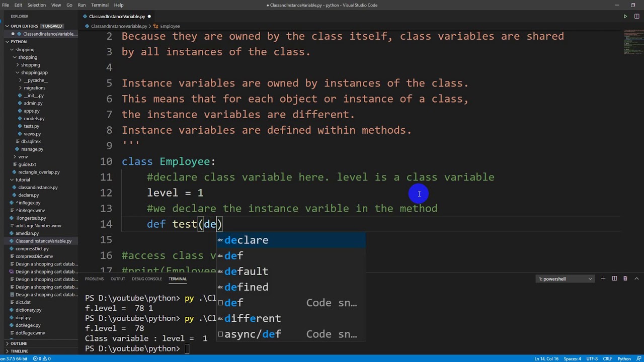Select the TERMINAL panel tab

click(178, 279)
